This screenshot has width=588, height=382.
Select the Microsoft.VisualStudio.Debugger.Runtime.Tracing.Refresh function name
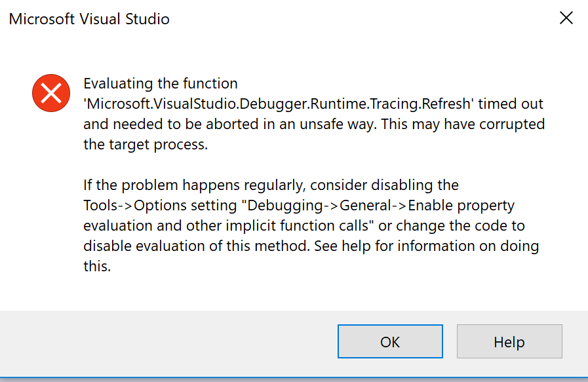point(278,104)
